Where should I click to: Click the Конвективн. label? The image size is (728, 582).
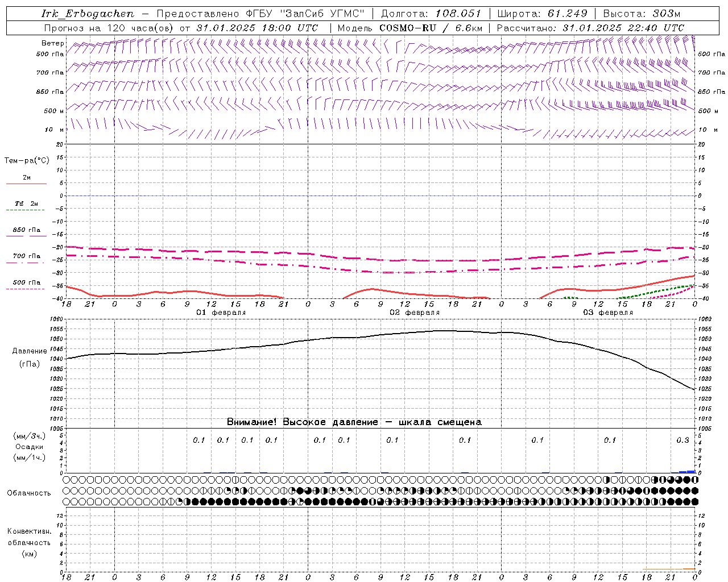pyautogui.click(x=29, y=531)
